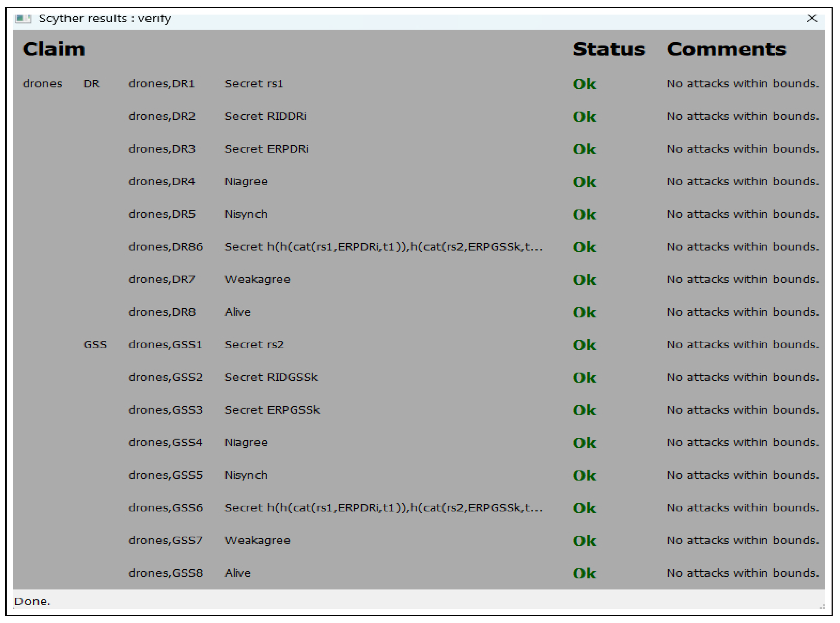Click the Ok status for drones,DR8 Alive

tap(584, 312)
